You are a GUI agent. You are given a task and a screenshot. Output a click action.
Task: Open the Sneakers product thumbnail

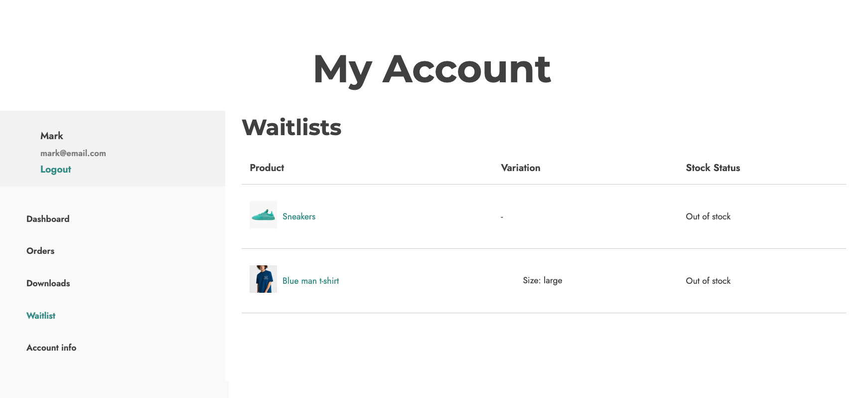[x=263, y=215]
